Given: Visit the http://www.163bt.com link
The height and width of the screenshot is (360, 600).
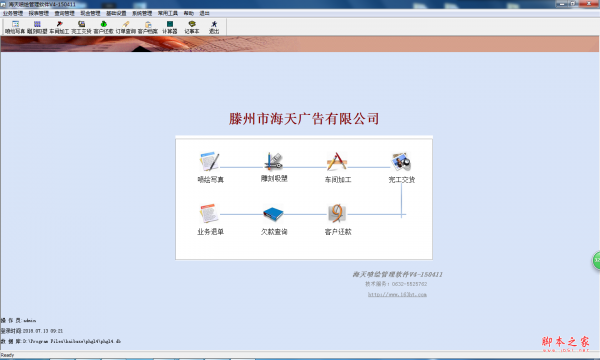Looking at the screenshot, I should [397, 294].
